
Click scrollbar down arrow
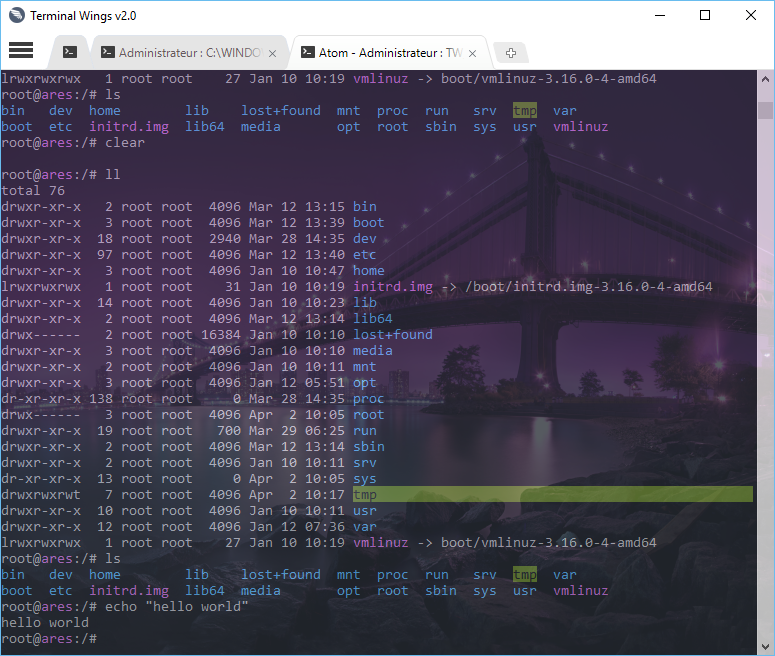point(765,647)
